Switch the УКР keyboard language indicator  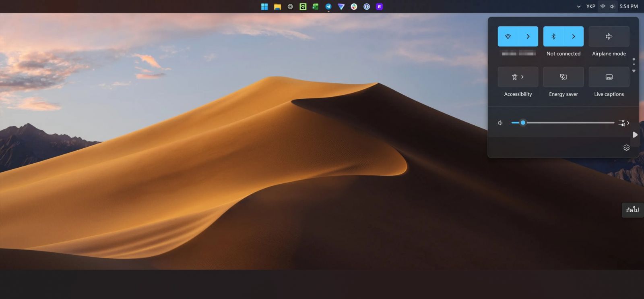point(590,6)
